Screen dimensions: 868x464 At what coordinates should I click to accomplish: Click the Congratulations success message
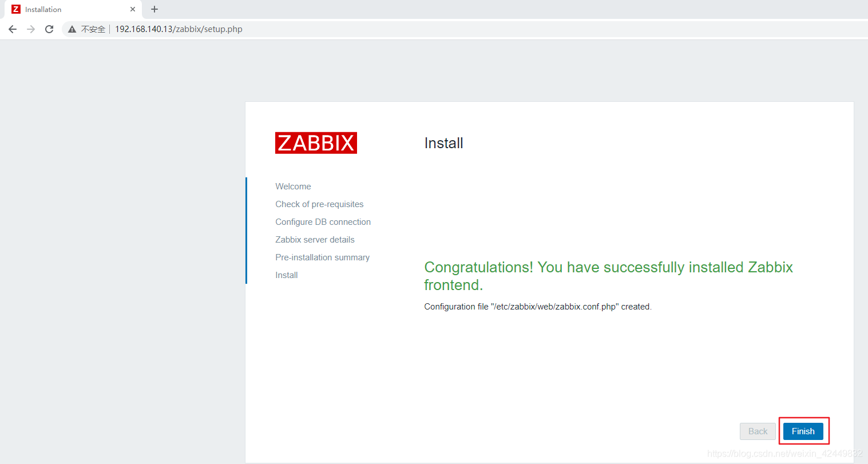click(x=608, y=276)
